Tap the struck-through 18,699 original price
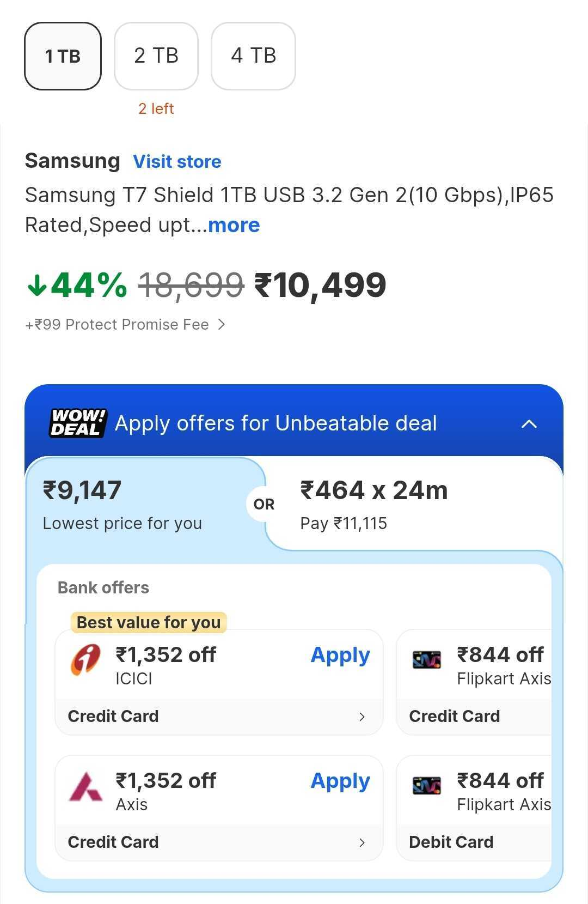This screenshot has width=588, height=904. point(191,285)
